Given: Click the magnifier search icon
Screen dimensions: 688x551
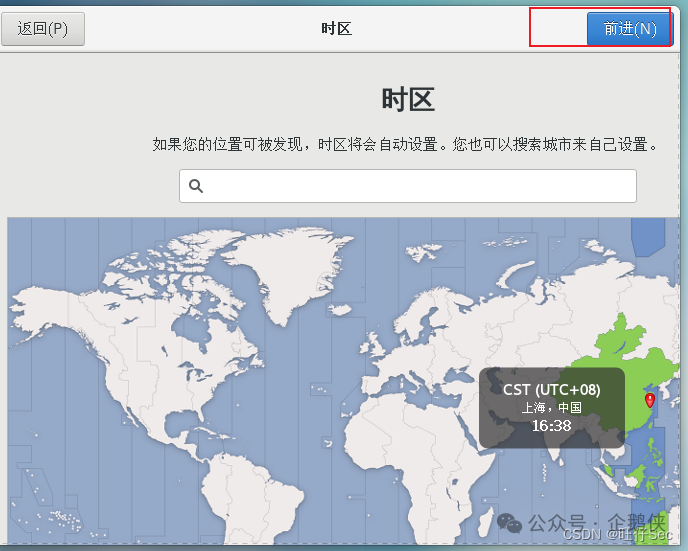Looking at the screenshot, I should point(196,186).
